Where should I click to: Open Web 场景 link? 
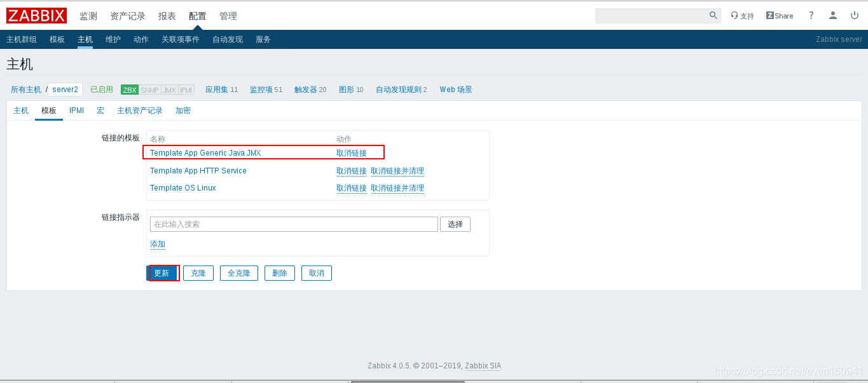[456, 90]
